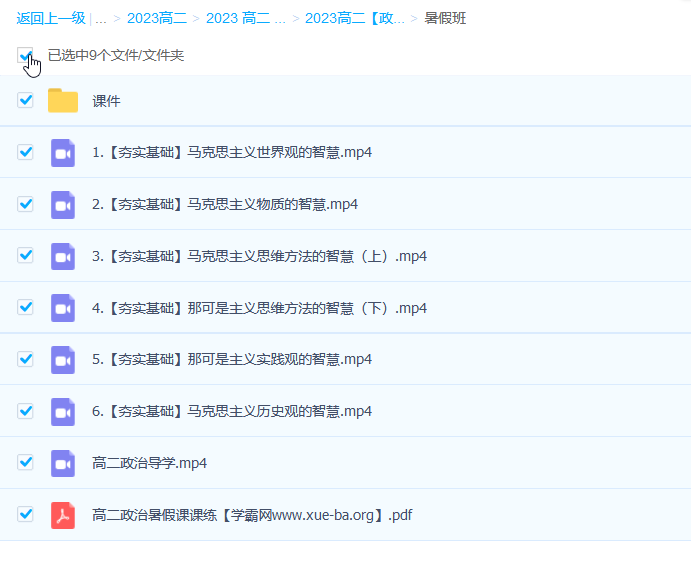691x564 pixels.
Task: Open file 高二政治导学.mp4 by name
Action: 149,463
